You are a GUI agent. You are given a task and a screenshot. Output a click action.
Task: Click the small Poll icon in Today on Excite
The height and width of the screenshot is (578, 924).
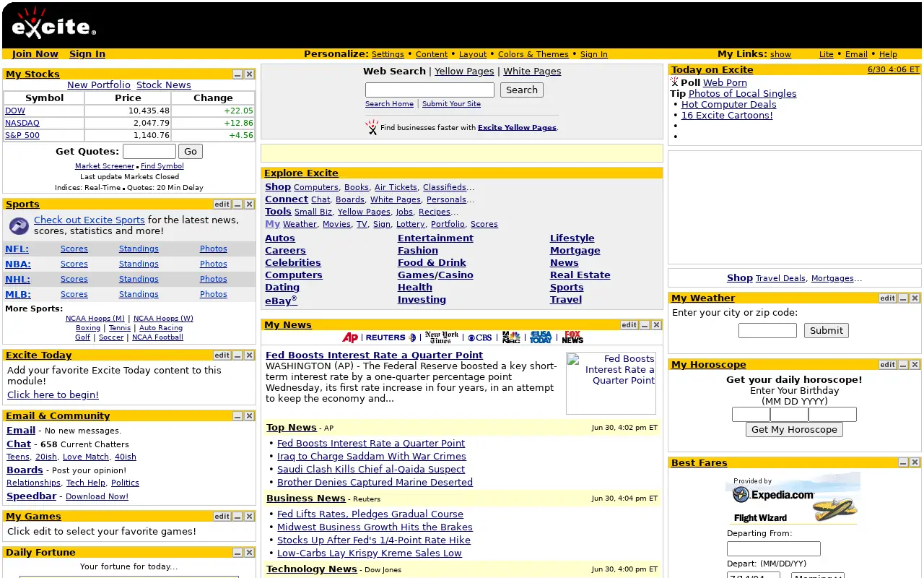(674, 82)
